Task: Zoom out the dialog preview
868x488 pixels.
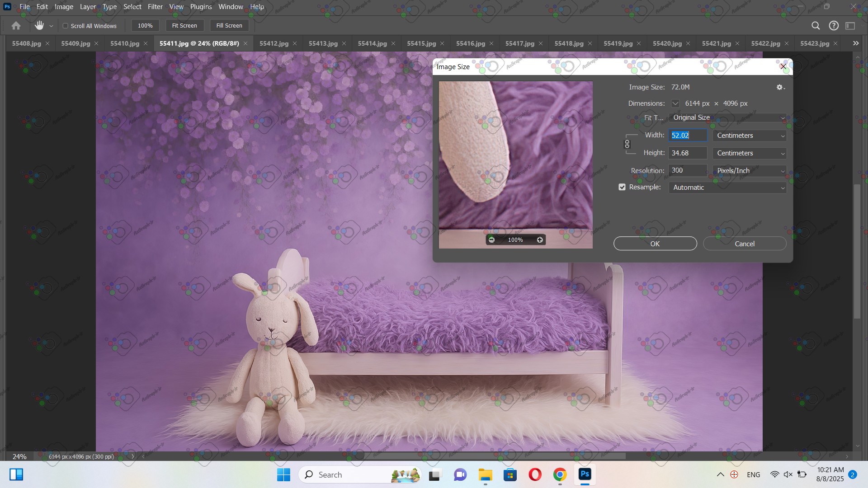Action: pyautogui.click(x=491, y=240)
